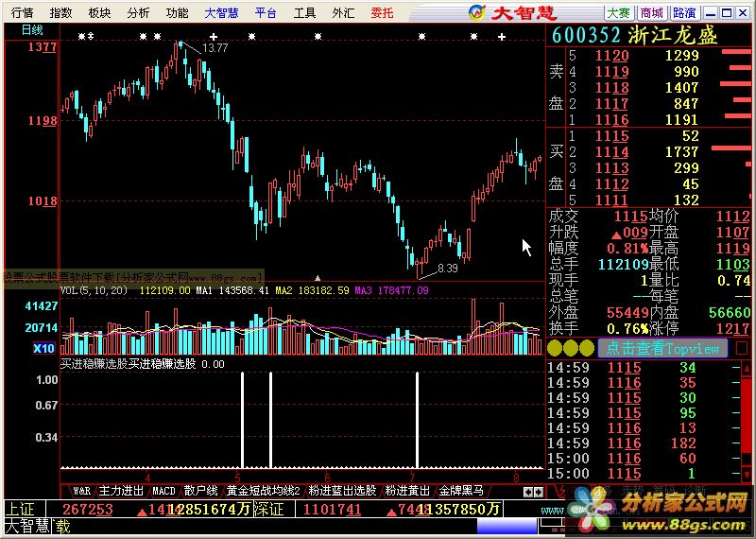
Task: Click the month 7 marker on time axis
Action: click(x=412, y=478)
